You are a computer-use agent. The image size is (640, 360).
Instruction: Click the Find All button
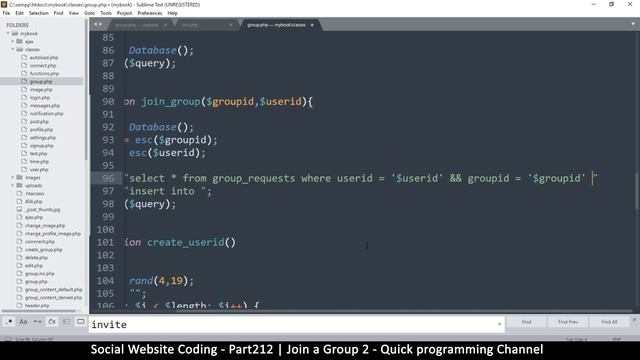[609, 322]
